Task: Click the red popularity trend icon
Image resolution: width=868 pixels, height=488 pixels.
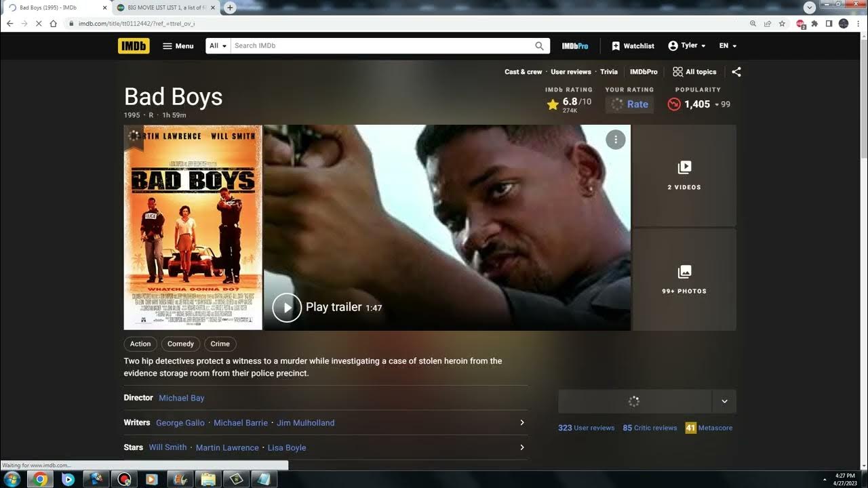Action: [673, 104]
